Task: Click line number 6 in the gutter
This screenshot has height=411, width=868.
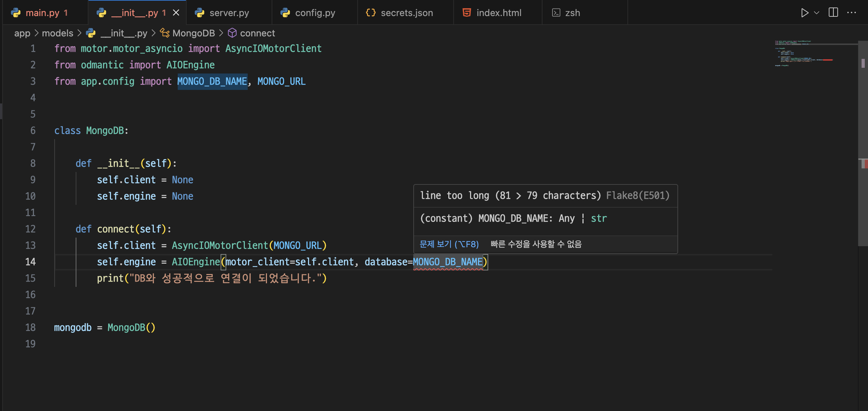Action: [x=33, y=131]
